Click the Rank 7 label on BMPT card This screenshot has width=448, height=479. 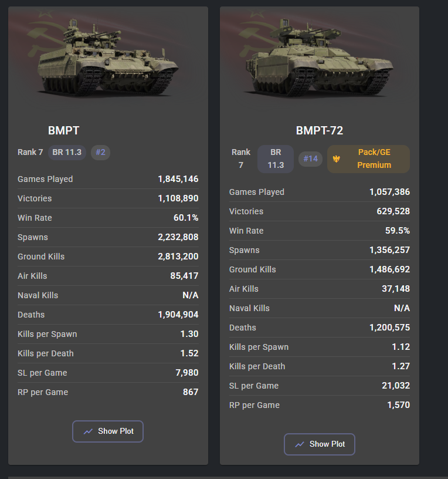point(30,152)
